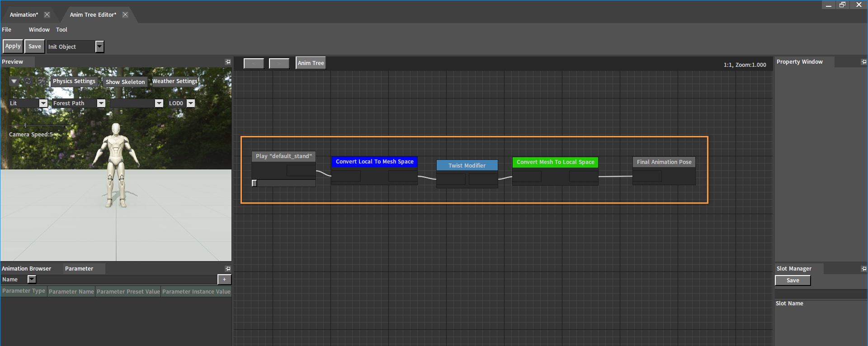Click the plus icon to add parameter
868x346 pixels.
point(224,280)
